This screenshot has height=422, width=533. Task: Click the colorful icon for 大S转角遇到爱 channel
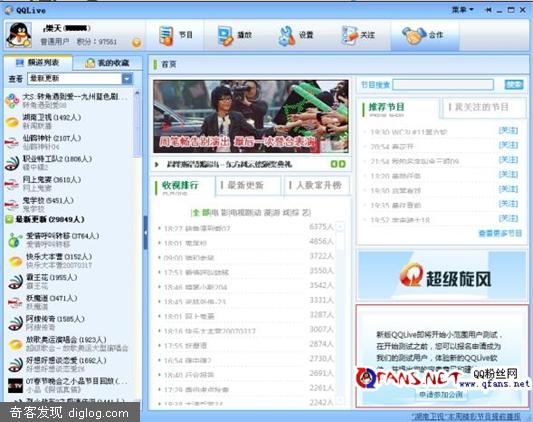point(12,101)
